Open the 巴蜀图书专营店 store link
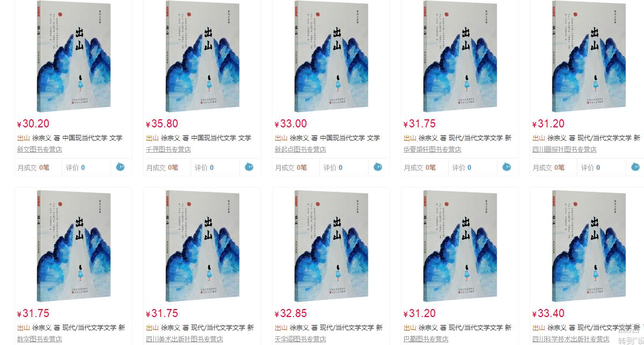Image resolution: width=644 pixels, height=345 pixels. [426, 339]
